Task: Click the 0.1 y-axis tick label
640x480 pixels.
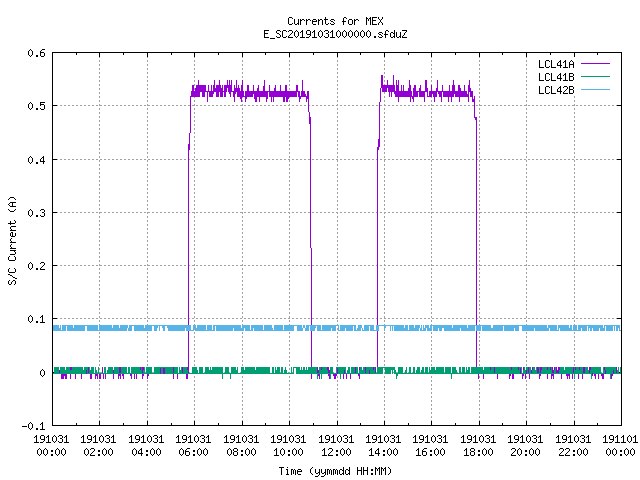Action: pyautogui.click(x=36, y=319)
